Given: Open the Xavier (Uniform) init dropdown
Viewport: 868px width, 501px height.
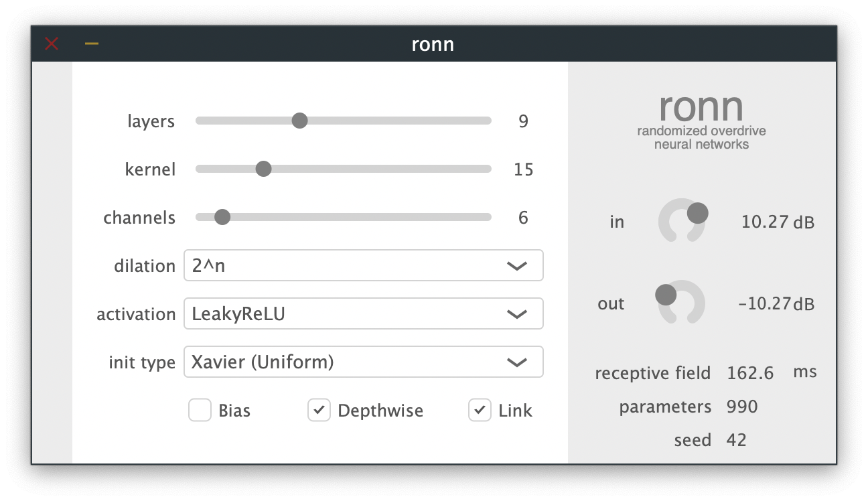Looking at the screenshot, I should [x=363, y=362].
